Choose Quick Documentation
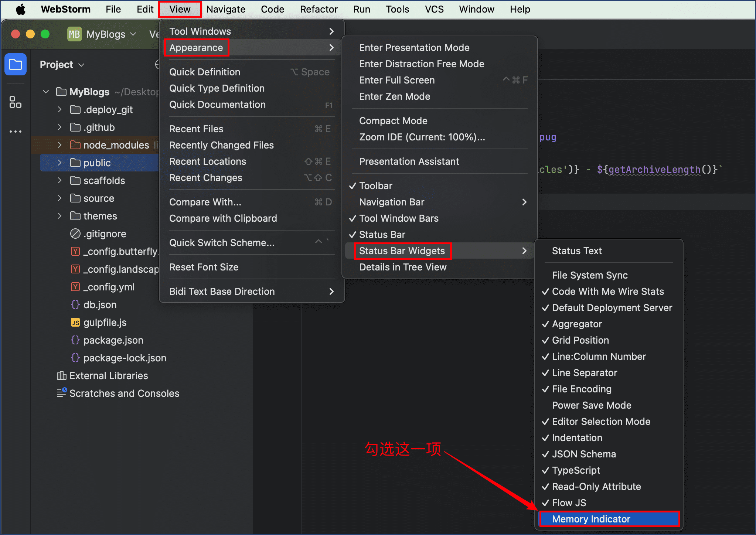756x535 pixels. (x=252, y=105)
